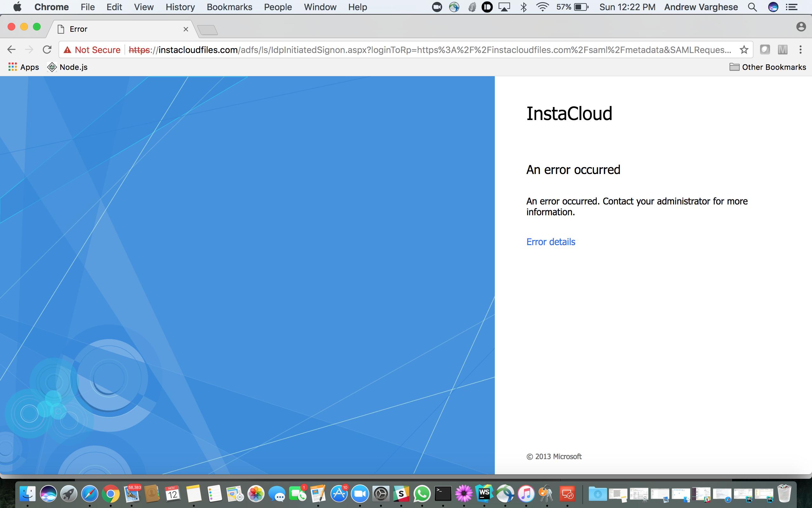
Task: Open the Zoom app in the Dock
Action: pos(360,494)
